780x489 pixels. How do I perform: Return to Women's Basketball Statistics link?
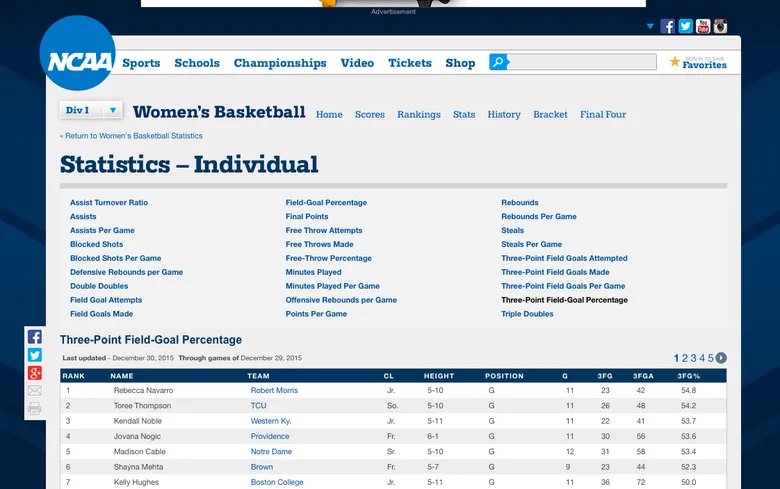(131, 136)
